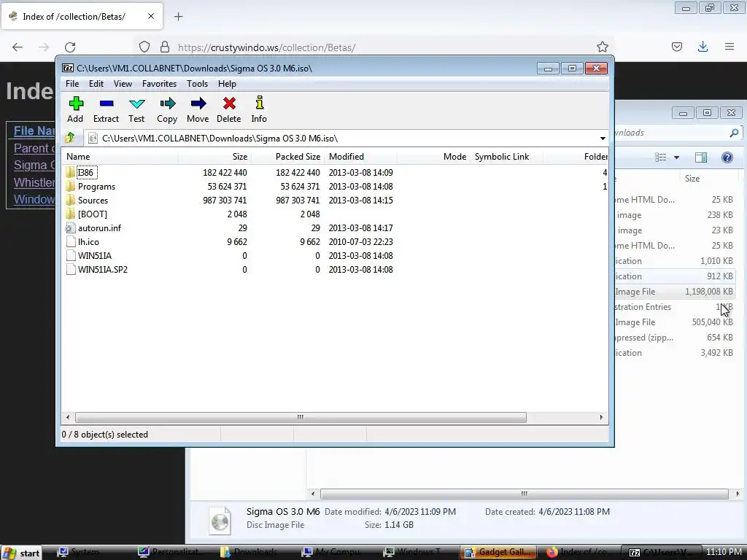Open Explorer view options dropdown arrow
Viewport: 747px width, 560px height.
pos(676,157)
